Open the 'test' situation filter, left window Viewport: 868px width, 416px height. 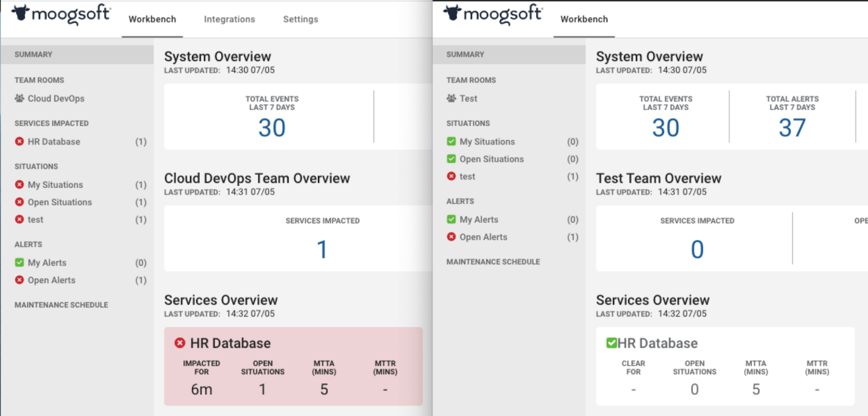(x=35, y=220)
